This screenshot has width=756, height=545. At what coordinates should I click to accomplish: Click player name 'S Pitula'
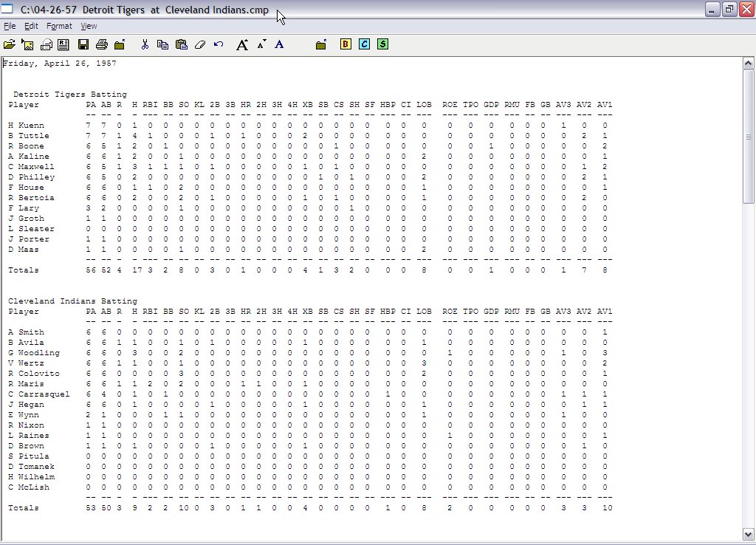(x=29, y=456)
